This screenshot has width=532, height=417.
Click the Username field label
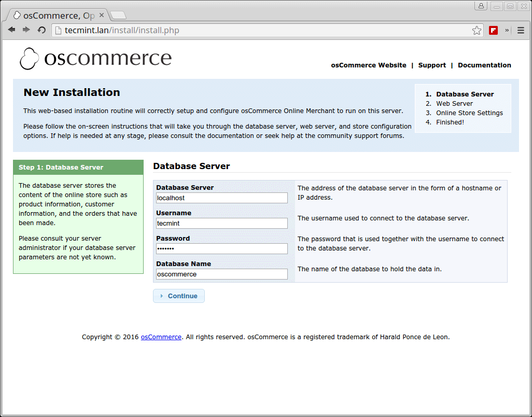[174, 213]
